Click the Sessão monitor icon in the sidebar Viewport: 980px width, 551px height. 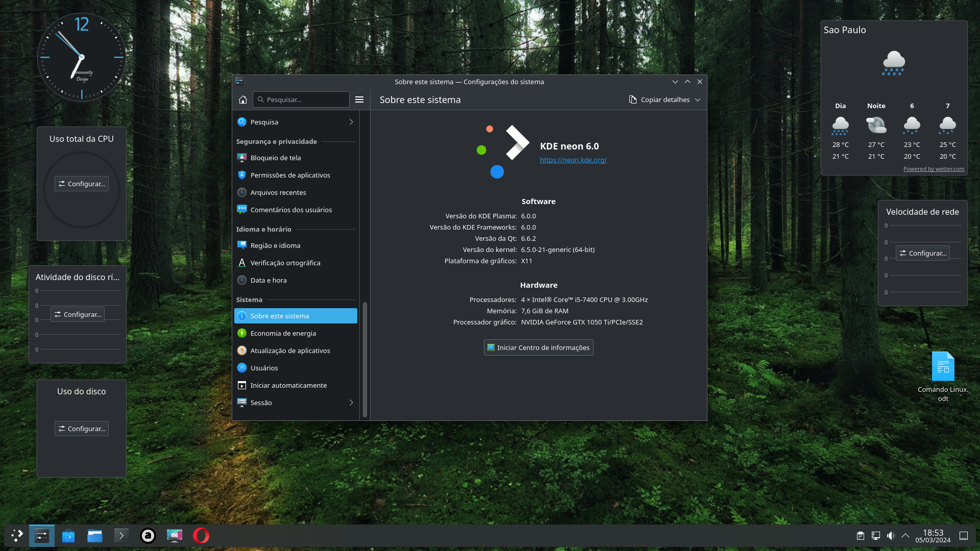point(242,403)
